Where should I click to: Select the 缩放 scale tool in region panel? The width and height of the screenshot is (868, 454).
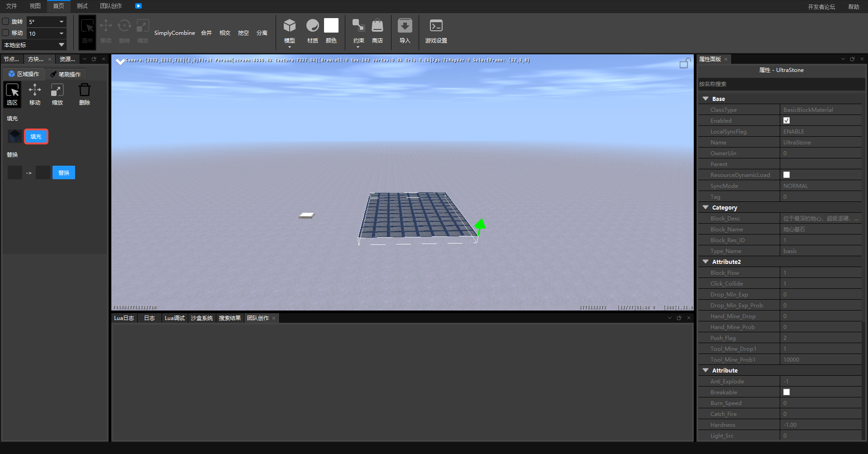pos(57,90)
